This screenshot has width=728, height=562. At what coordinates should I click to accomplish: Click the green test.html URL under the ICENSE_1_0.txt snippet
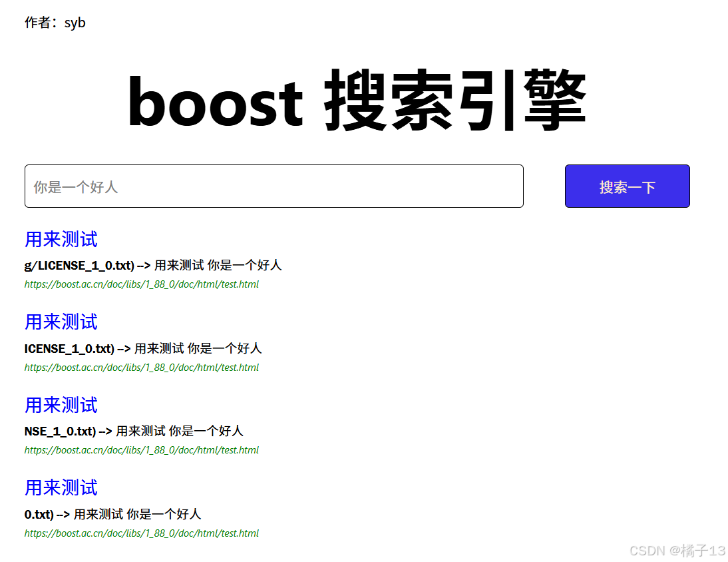(x=142, y=368)
